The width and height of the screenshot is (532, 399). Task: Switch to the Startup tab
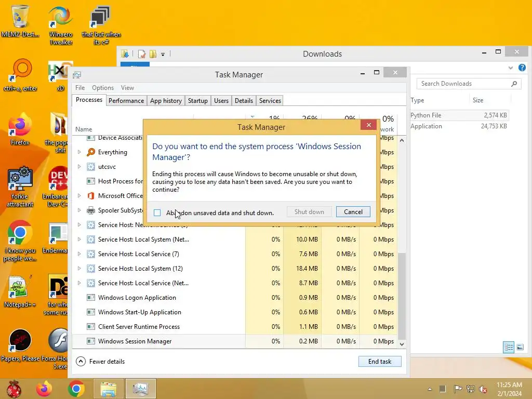coord(198,101)
